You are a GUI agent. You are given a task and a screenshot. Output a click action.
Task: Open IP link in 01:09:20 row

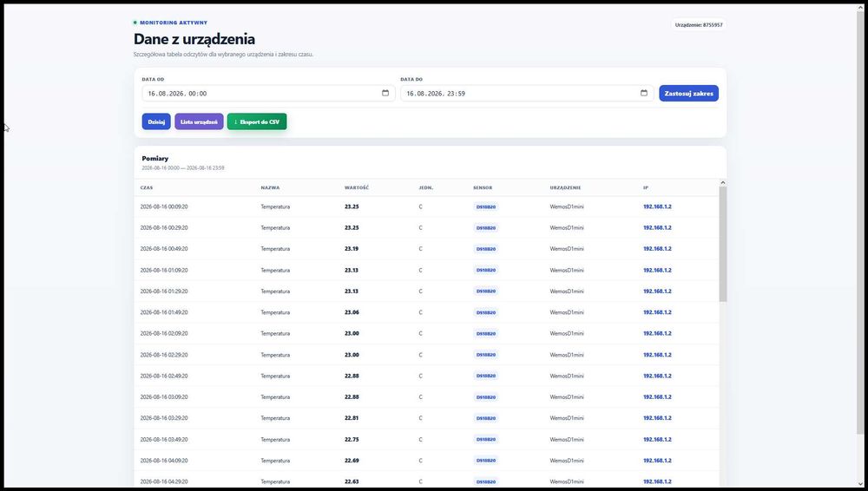[657, 270]
